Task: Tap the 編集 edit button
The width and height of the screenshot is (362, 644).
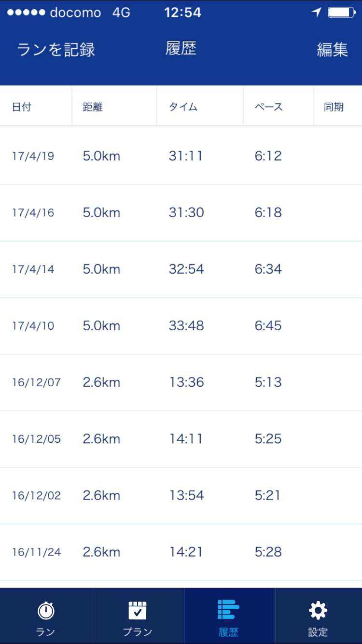Action: (332, 50)
